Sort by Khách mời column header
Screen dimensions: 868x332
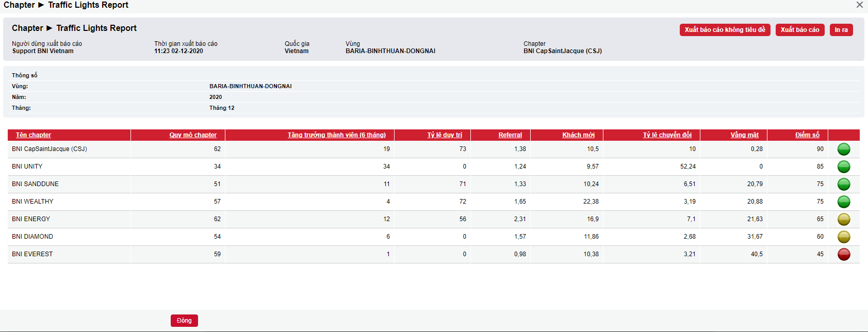tap(578, 135)
